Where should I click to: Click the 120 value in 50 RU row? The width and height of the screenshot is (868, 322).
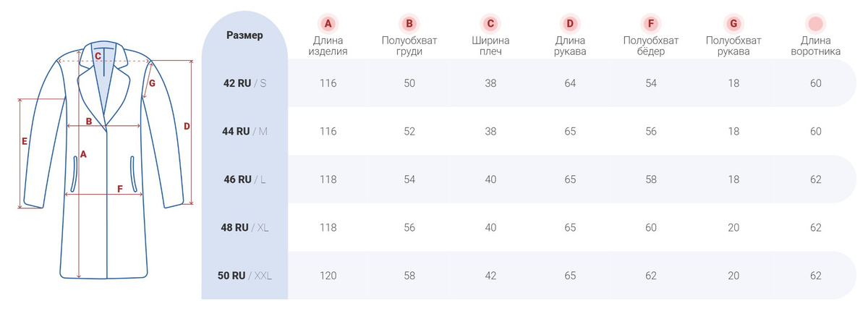[328, 276]
